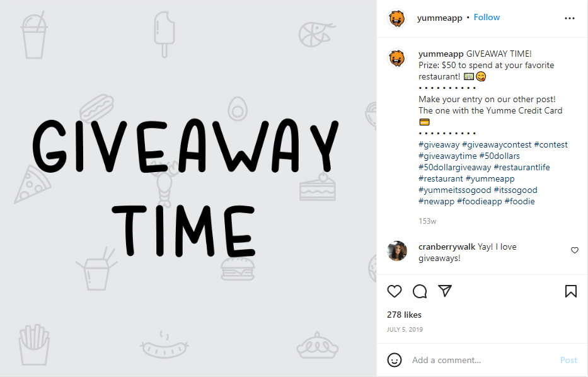588x377 pixels.
Task: View the 278 likes list
Action: (404, 315)
